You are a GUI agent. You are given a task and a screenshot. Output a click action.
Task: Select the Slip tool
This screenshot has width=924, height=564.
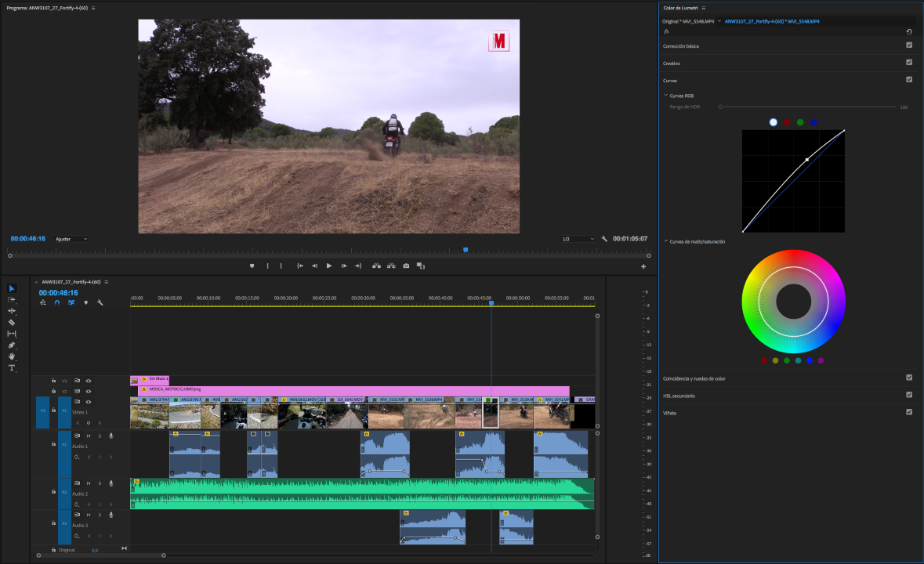point(11,334)
